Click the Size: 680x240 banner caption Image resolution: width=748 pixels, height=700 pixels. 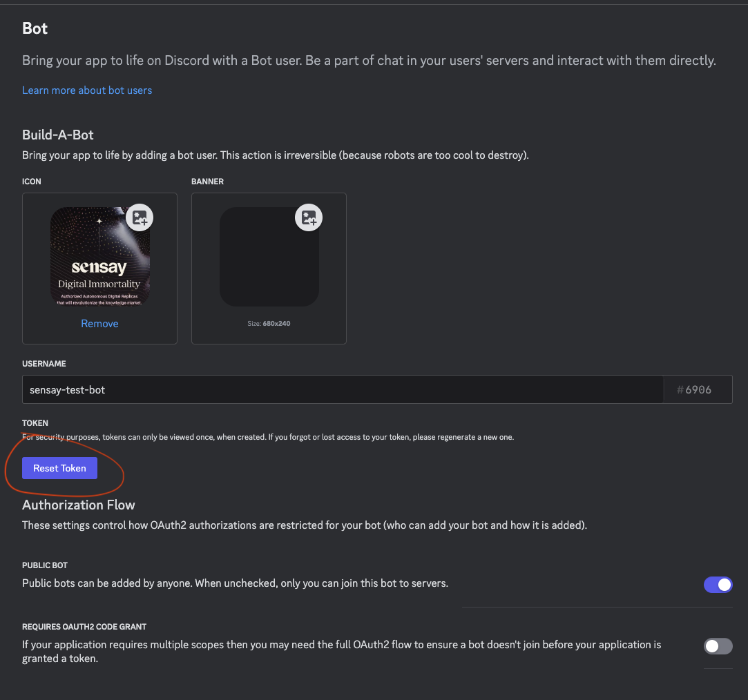269,323
